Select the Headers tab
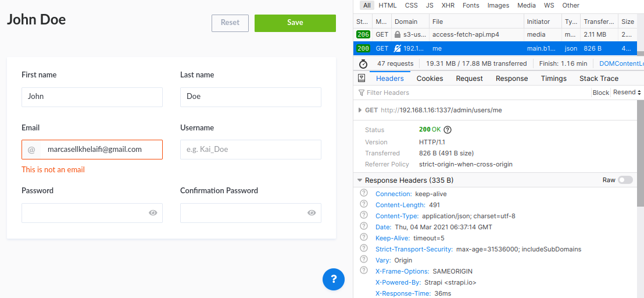The height and width of the screenshot is (298, 644). (390, 78)
